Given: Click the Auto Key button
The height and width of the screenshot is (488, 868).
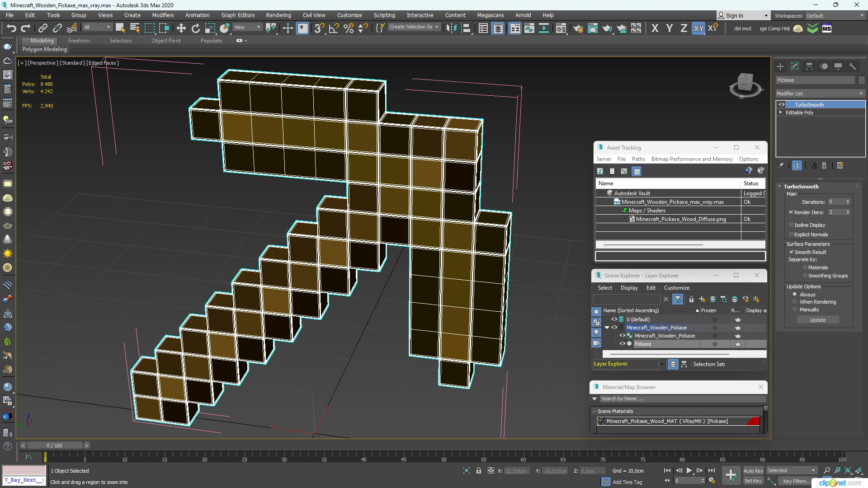Looking at the screenshot, I should [x=753, y=471].
